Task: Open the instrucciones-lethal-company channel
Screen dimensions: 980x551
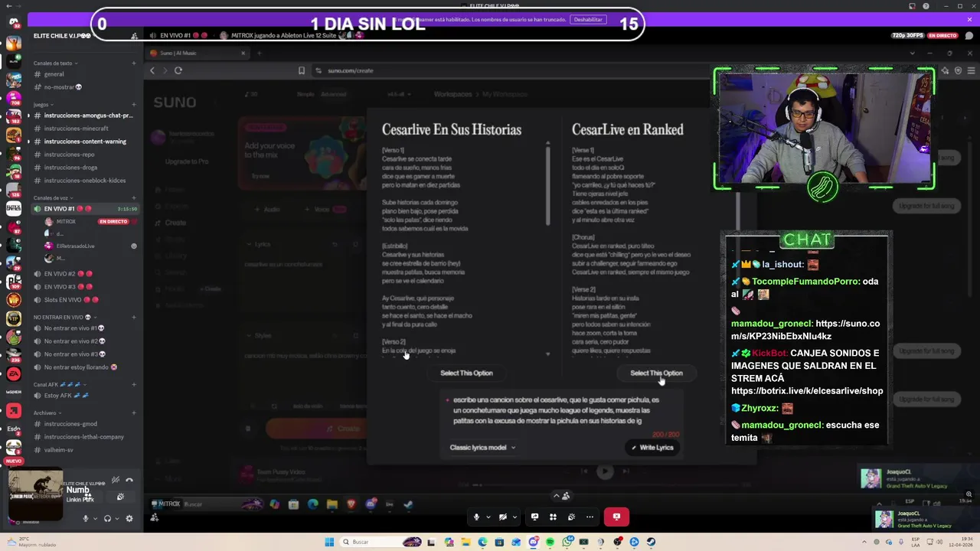Action: 84,437
